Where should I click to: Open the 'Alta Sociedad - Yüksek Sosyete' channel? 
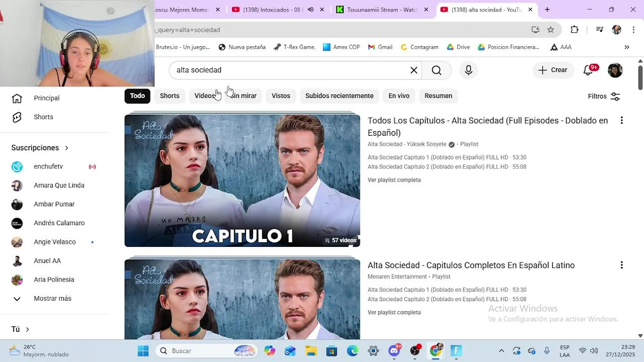click(x=407, y=144)
